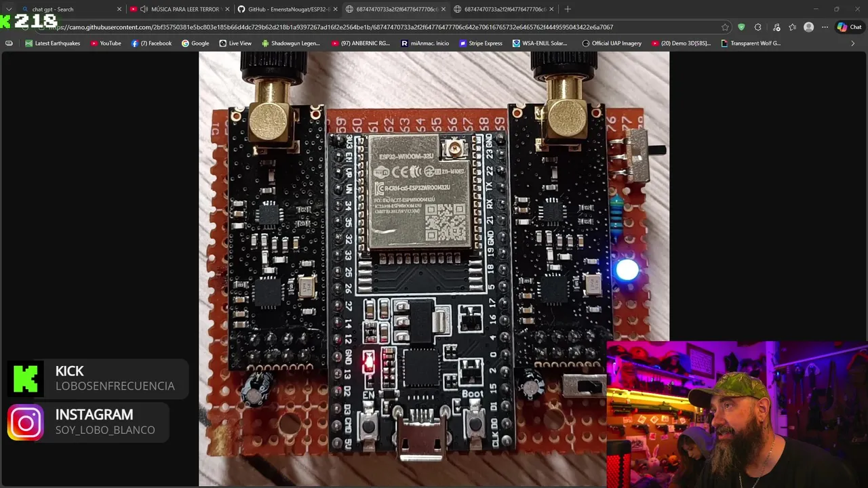Switch to the GitHub EmenstaNougat/ESP32 tab

(288, 9)
